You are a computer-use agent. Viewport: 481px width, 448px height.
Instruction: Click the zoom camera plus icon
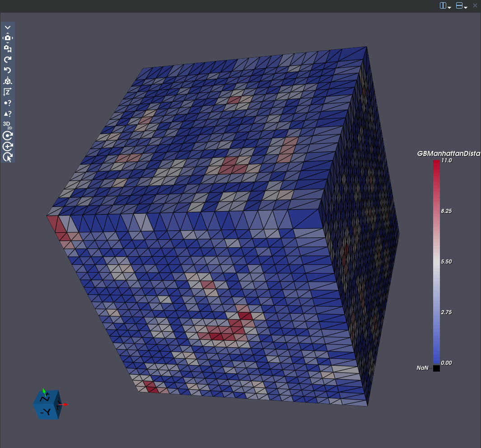point(8,146)
